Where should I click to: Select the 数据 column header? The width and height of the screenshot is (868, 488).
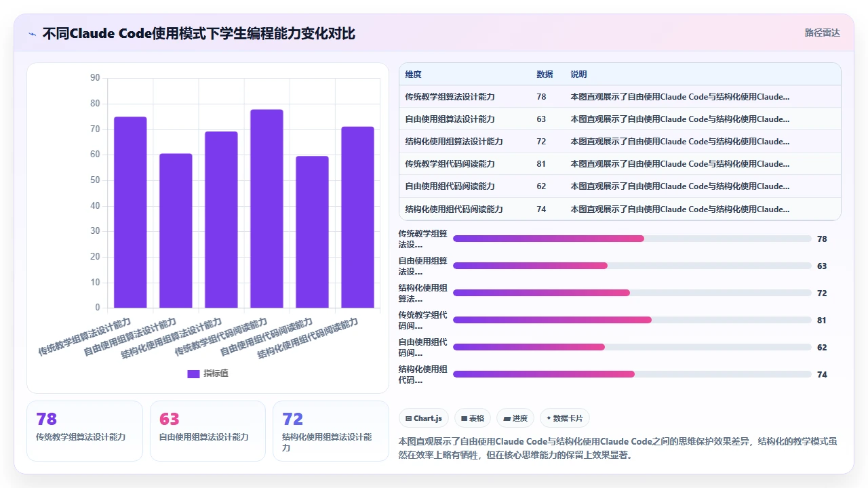pyautogui.click(x=545, y=75)
